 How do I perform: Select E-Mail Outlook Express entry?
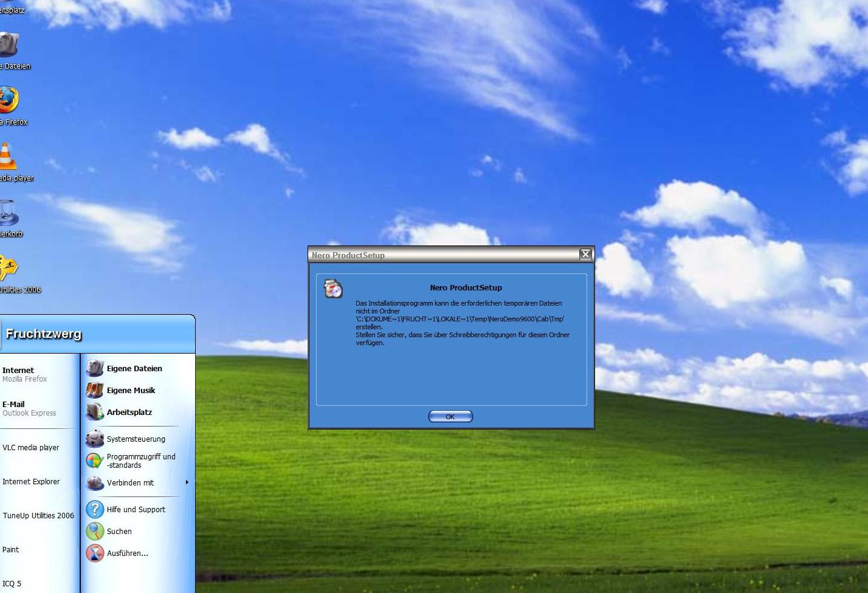click(x=39, y=408)
